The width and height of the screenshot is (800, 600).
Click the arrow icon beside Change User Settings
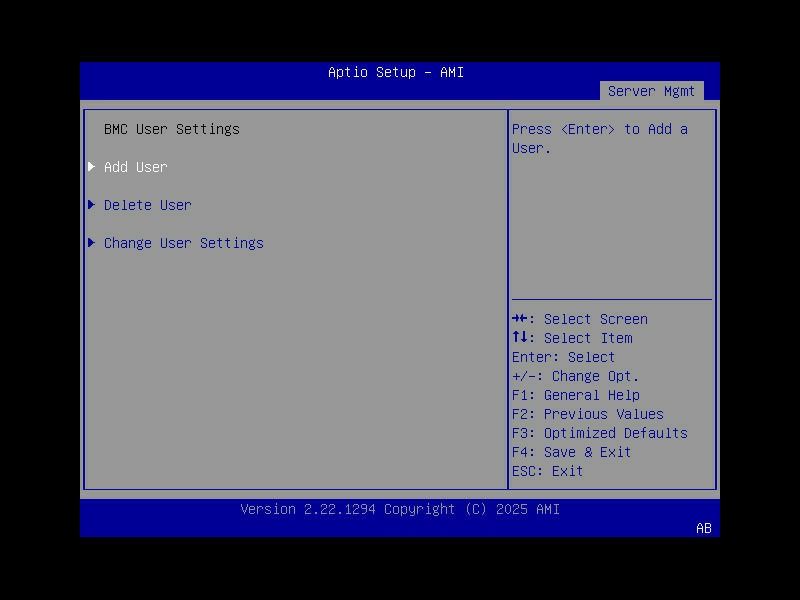(91, 243)
